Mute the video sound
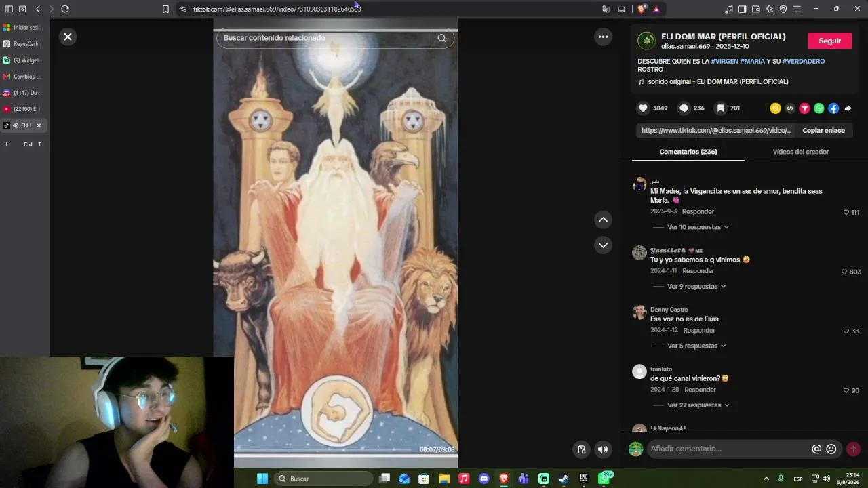Image resolution: width=868 pixels, height=488 pixels. (x=602, y=449)
